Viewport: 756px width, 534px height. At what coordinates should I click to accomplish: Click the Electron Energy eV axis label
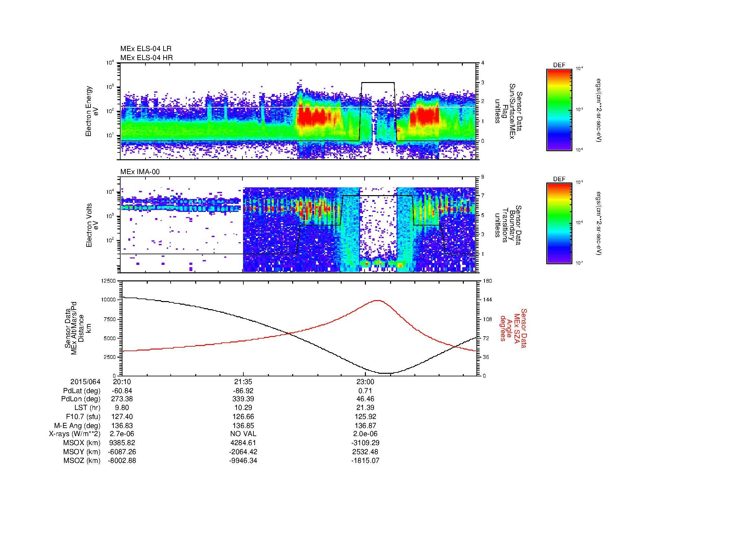(92, 111)
